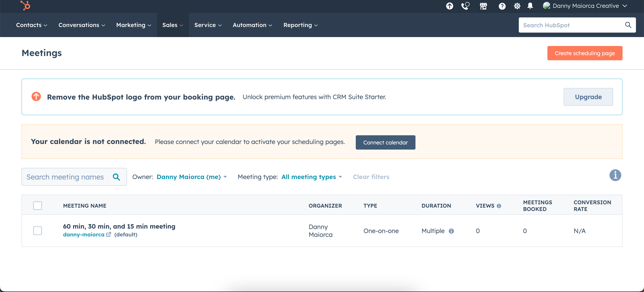The image size is (644, 292).
Task: Show notifications via the bell icon
Action: click(530, 6)
